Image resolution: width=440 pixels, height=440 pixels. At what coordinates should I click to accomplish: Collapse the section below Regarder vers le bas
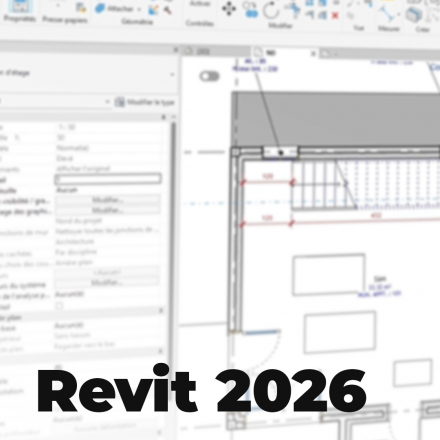coord(160,351)
